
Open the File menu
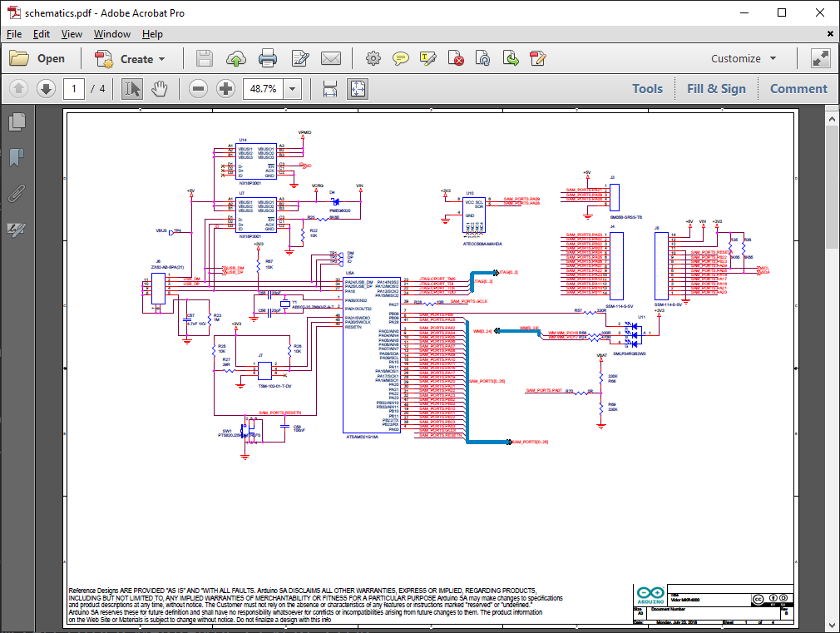[14, 34]
